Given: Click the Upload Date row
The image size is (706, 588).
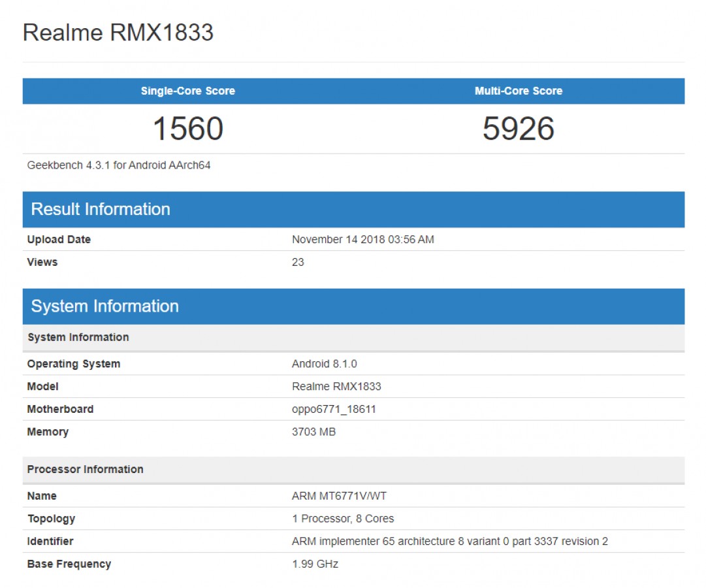Looking at the screenshot, I should (x=58, y=239).
